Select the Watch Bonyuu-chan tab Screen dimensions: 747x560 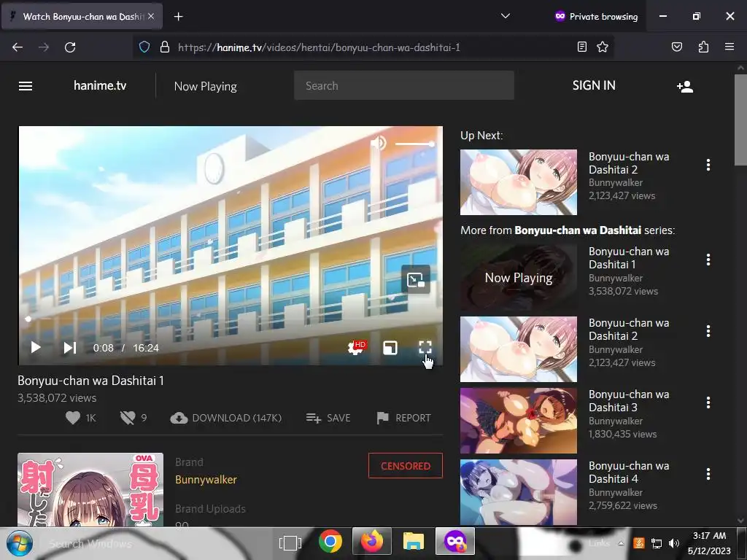(82, 17)
